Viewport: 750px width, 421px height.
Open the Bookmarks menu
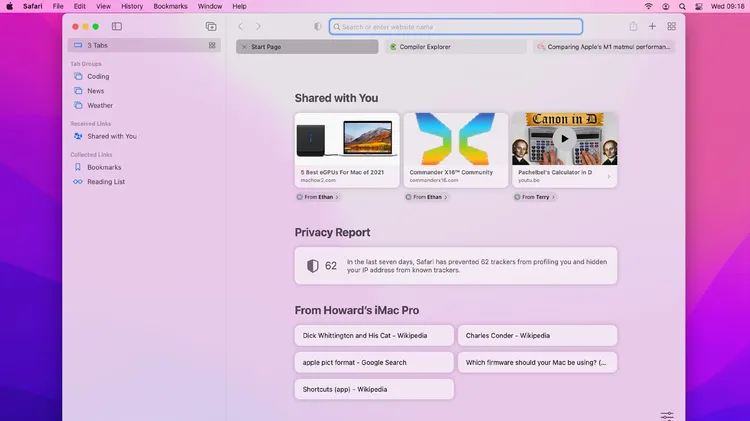pos(170,6)
